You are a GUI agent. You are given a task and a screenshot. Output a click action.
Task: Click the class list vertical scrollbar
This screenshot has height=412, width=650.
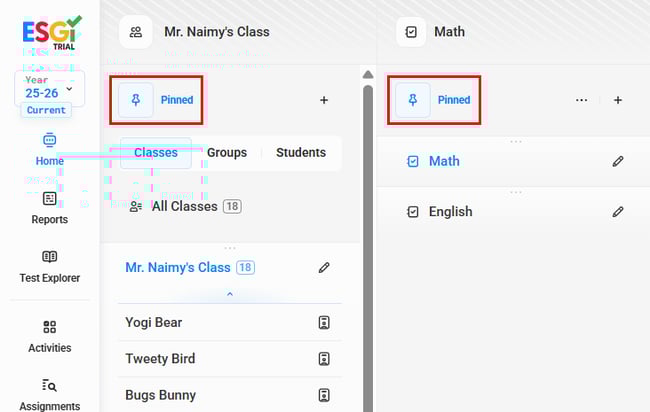point(367,240)
